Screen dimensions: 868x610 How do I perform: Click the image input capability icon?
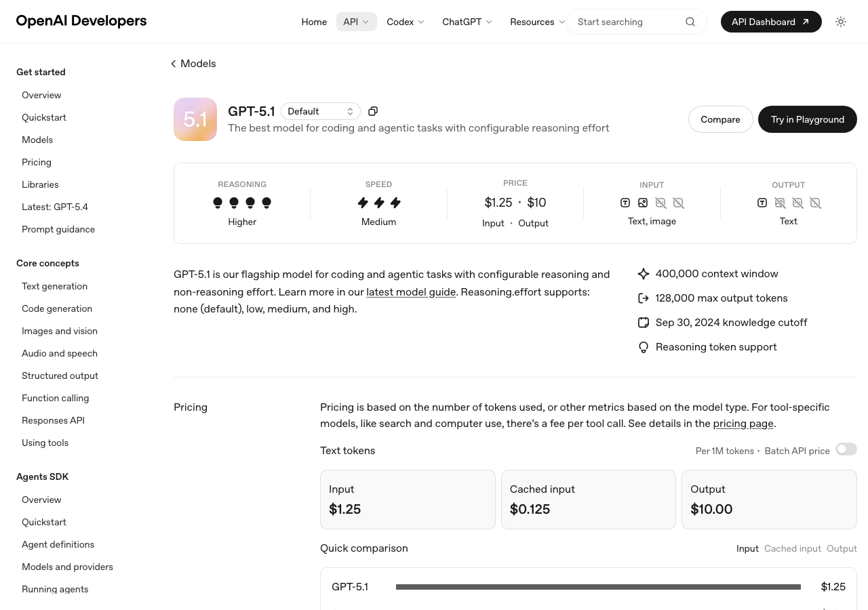tap(643, 203)
